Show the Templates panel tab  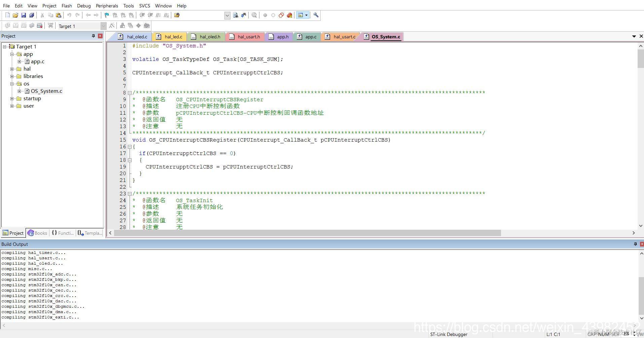(90, 233)
